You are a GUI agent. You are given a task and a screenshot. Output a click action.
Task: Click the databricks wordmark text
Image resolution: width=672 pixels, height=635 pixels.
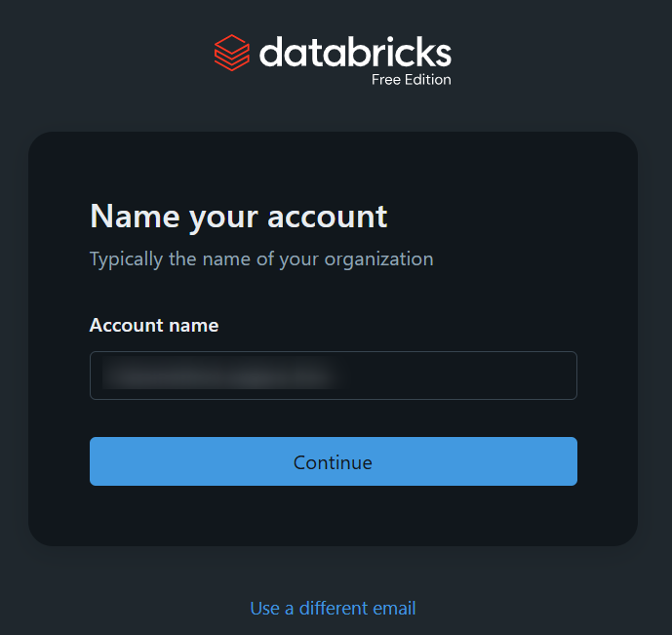(x=355, y=52)
